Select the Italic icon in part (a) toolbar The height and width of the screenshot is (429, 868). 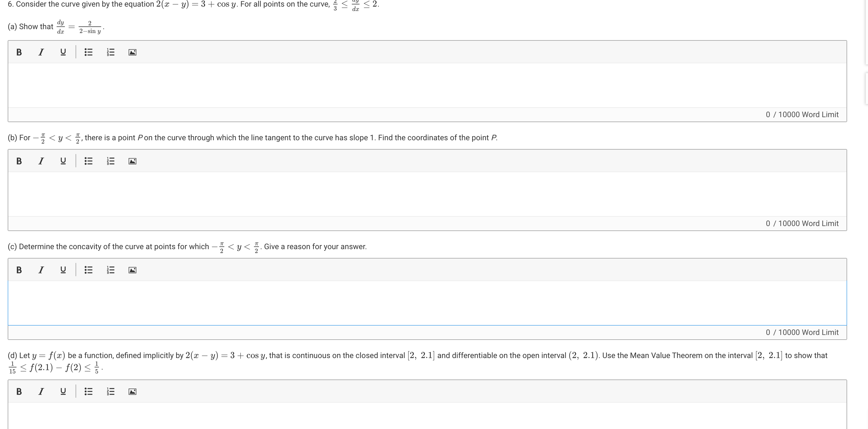click(41, 52)
